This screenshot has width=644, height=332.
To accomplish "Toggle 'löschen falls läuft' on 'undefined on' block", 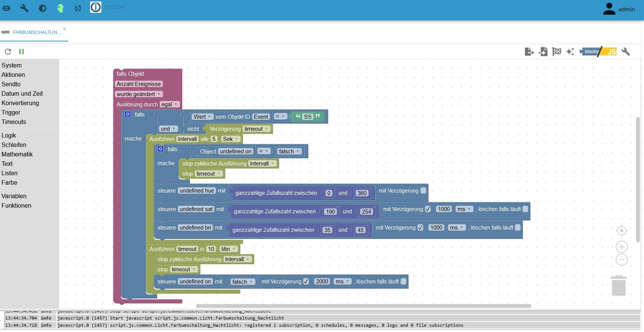I will [403, 282].
